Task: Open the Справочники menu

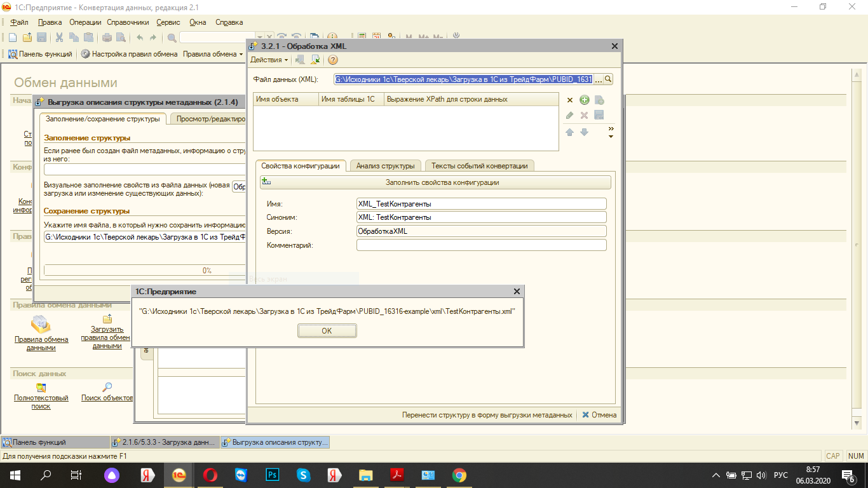Action: coord(128,22)
